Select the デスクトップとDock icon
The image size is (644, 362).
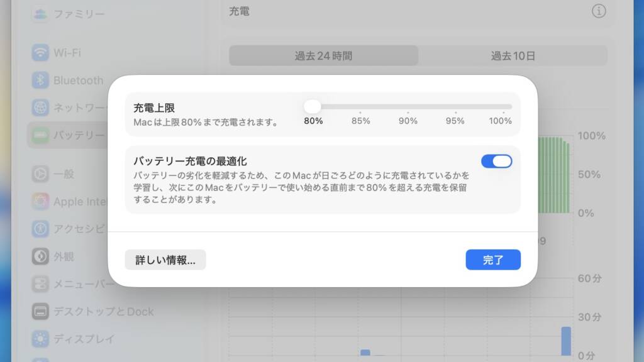tap(41, 311)
